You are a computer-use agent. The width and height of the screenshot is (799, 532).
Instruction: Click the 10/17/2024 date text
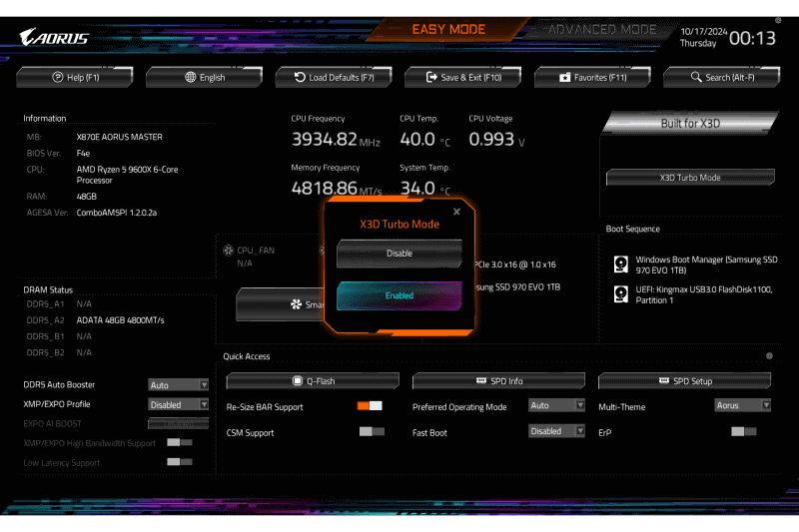704,31
